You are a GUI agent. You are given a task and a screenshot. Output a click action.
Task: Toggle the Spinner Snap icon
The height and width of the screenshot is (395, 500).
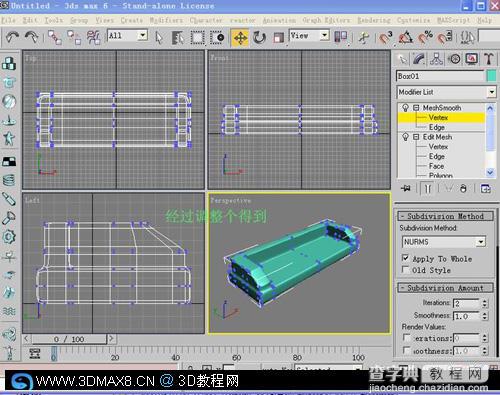tap(445, 37)
